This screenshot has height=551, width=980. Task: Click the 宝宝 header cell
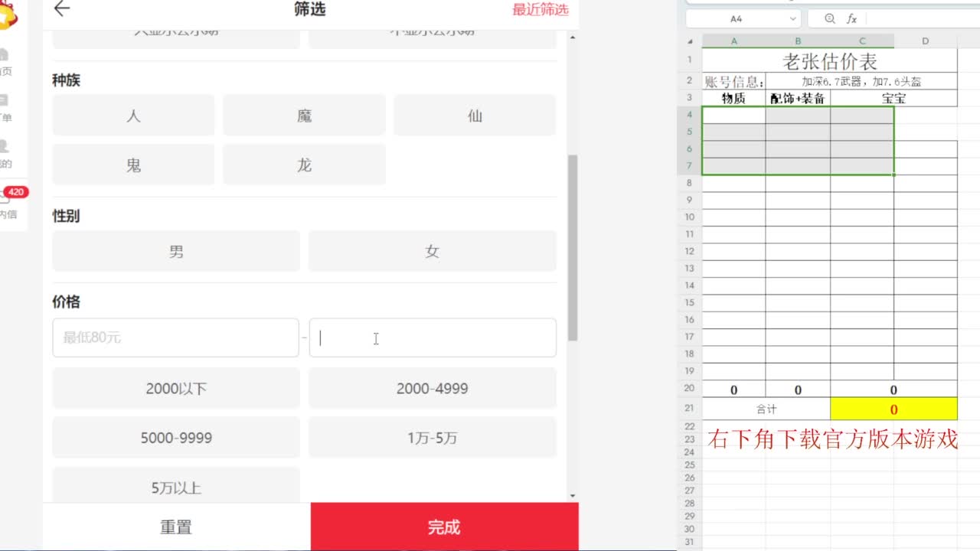pyautogui.click(x=893, y=98)
